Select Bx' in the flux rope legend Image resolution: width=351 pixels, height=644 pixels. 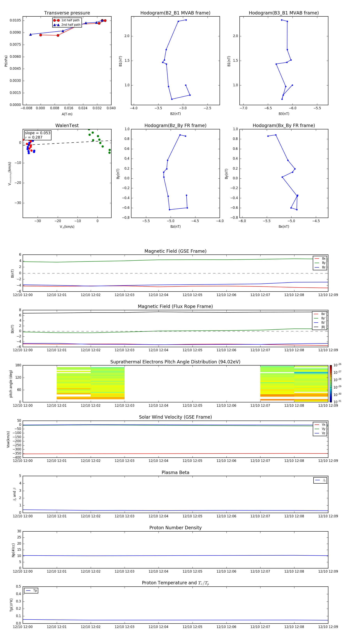320,314
